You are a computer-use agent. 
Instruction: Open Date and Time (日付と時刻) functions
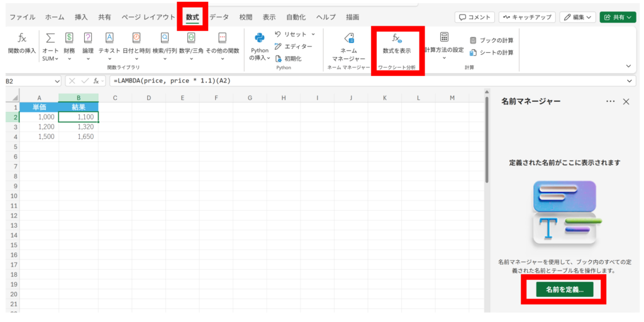(x=136, y=39)
